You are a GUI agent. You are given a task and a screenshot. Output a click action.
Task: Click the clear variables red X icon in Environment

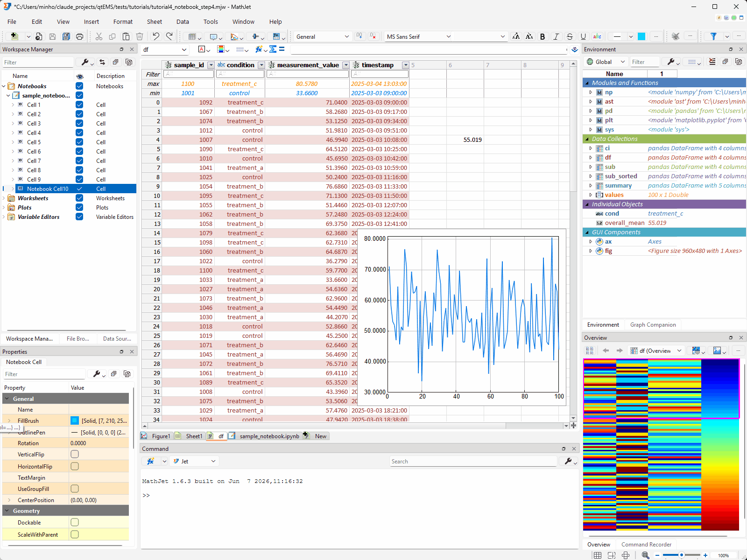[712, 62]
